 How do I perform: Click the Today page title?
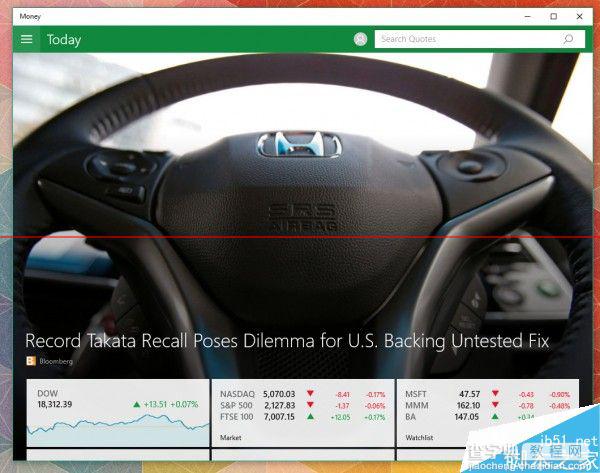[x=64, y=40]
